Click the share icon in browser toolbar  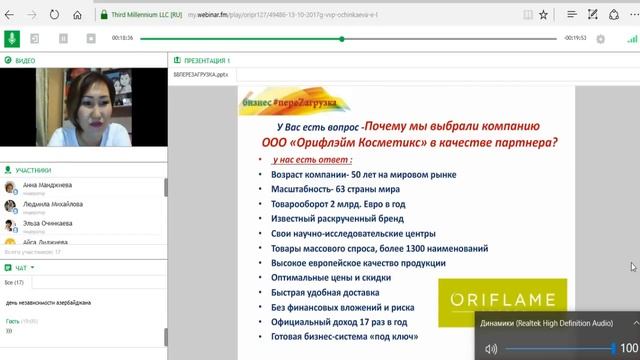click(x=614, y=15)
